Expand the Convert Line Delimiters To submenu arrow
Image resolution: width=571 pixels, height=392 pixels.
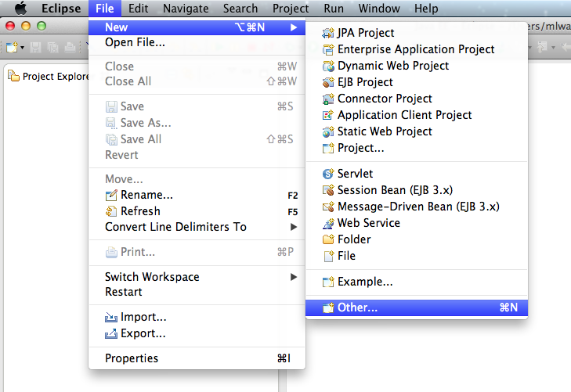point(294,227)
